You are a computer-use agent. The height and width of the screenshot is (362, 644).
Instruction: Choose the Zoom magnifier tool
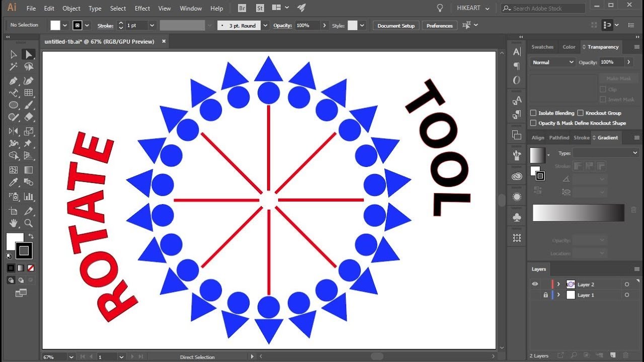29,223
